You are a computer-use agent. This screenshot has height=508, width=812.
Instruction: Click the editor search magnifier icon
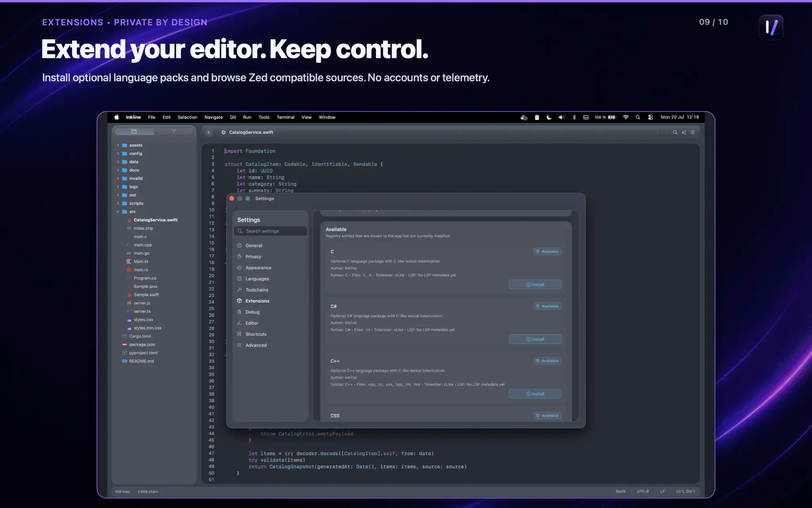click(x=675, y=133)
